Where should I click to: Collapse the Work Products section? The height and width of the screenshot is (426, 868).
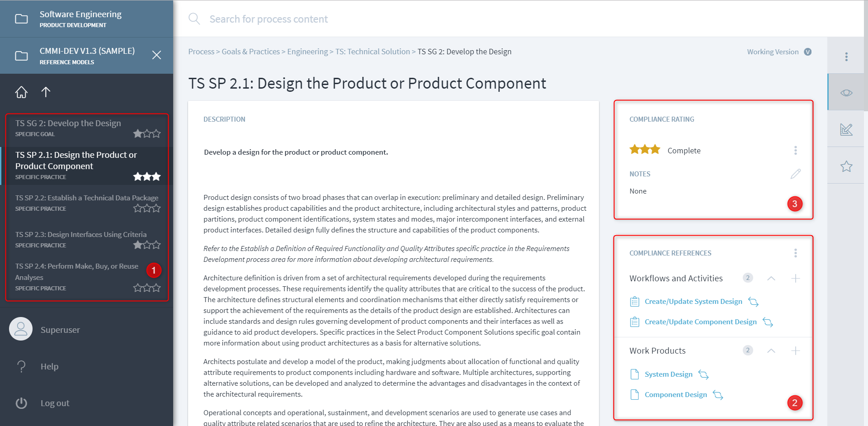point(771,351)
